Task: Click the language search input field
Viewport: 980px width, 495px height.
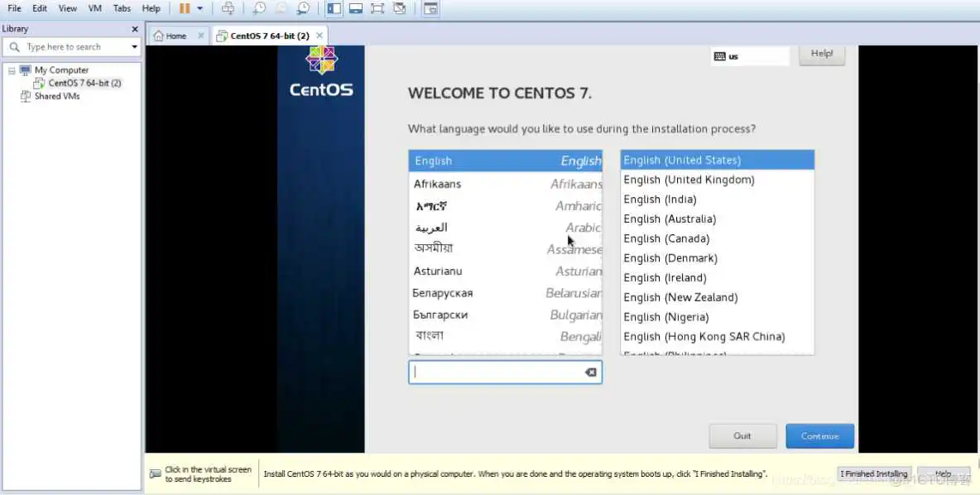Action: 495,372
